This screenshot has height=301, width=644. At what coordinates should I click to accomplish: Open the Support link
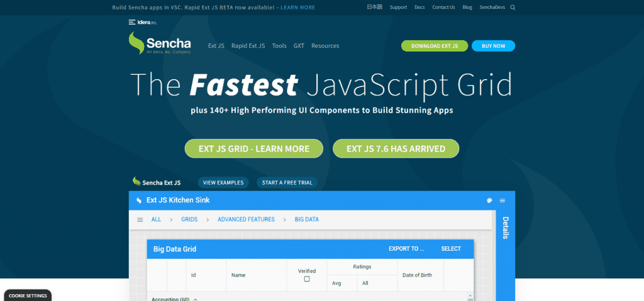398,8
